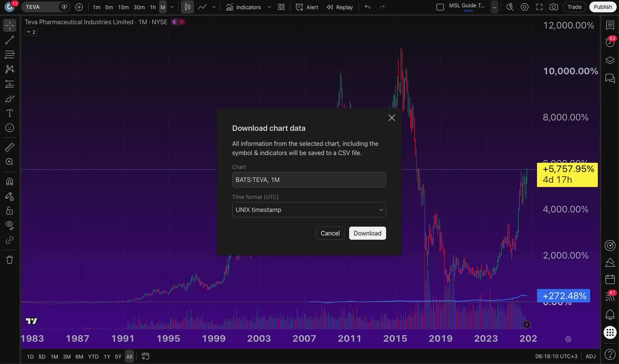Cancel the chart data download
Screen dimensions: 619x364
(330, 233)
